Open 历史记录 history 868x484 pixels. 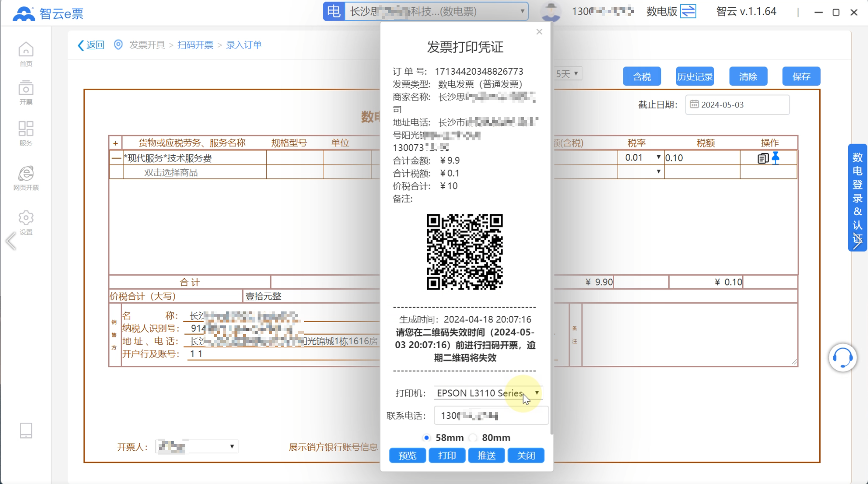coord(695,76)
